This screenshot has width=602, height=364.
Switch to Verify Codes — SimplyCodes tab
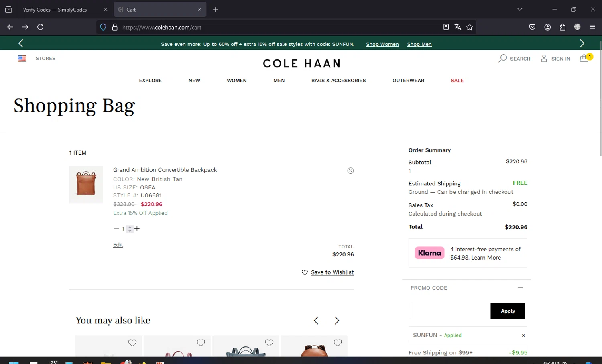click(x=55, y=10)
